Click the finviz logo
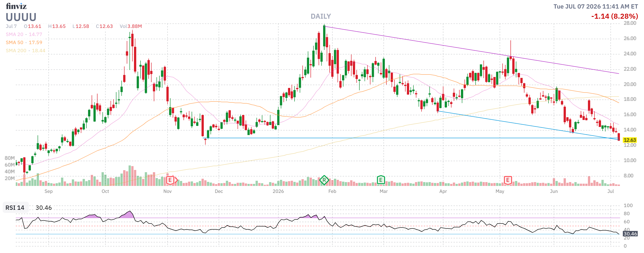Screen dimensions: 644x253 16,6
